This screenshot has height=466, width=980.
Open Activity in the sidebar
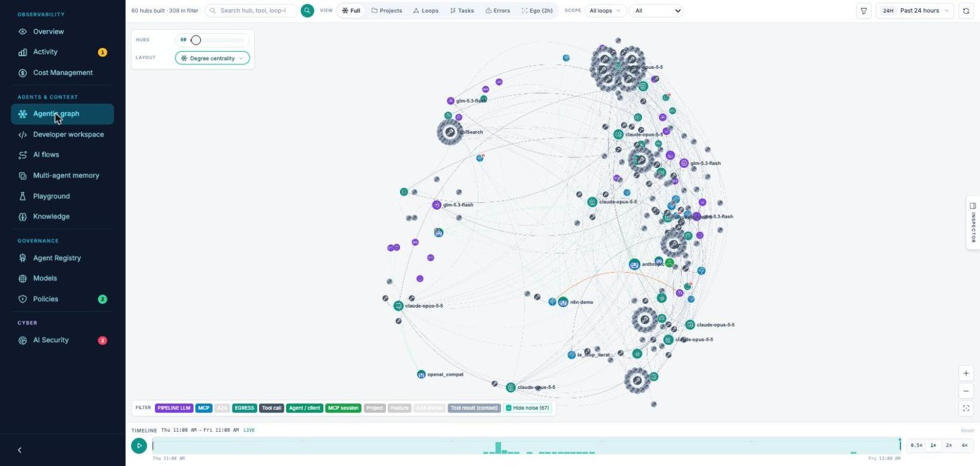[x=62, y=52]
